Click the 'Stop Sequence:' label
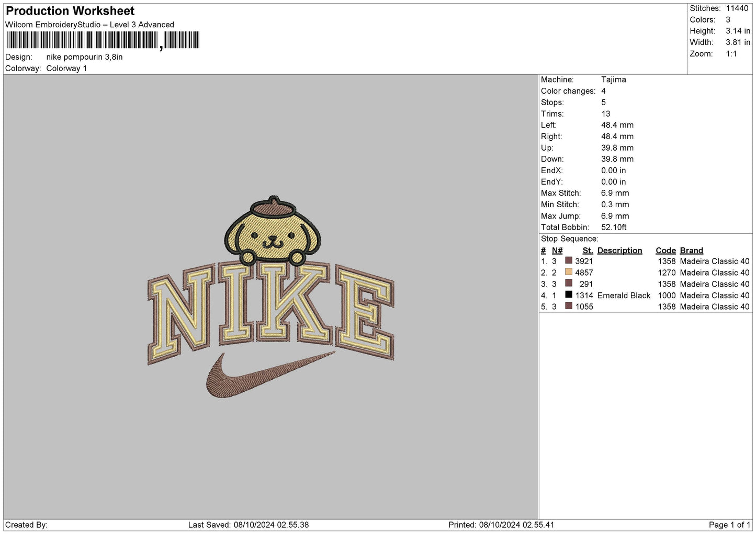 569,238
